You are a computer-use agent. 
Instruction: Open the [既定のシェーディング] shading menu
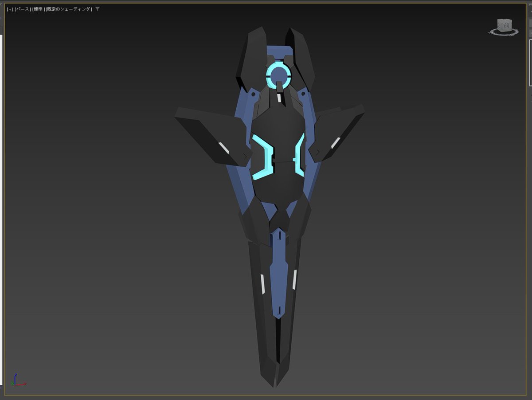point(69,9)
